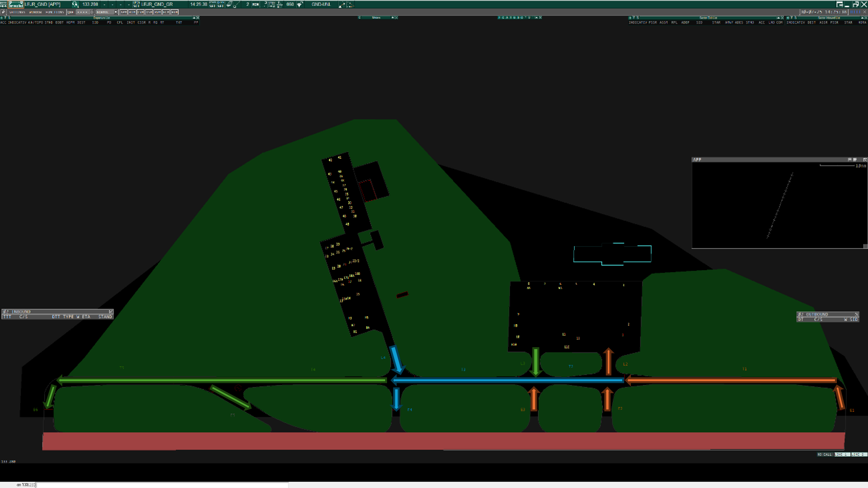The width and height of the screenshot is (868, 488).
Task: Close the APP radar sub-window
Action: point(865,159)
